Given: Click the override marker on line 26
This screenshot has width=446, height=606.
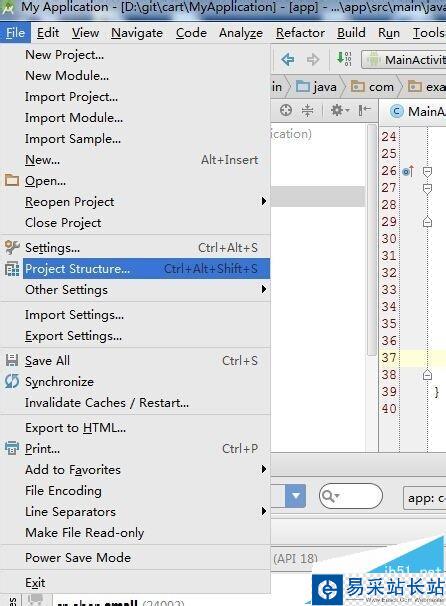Looking at the screenshot, I should coord(408,171).
